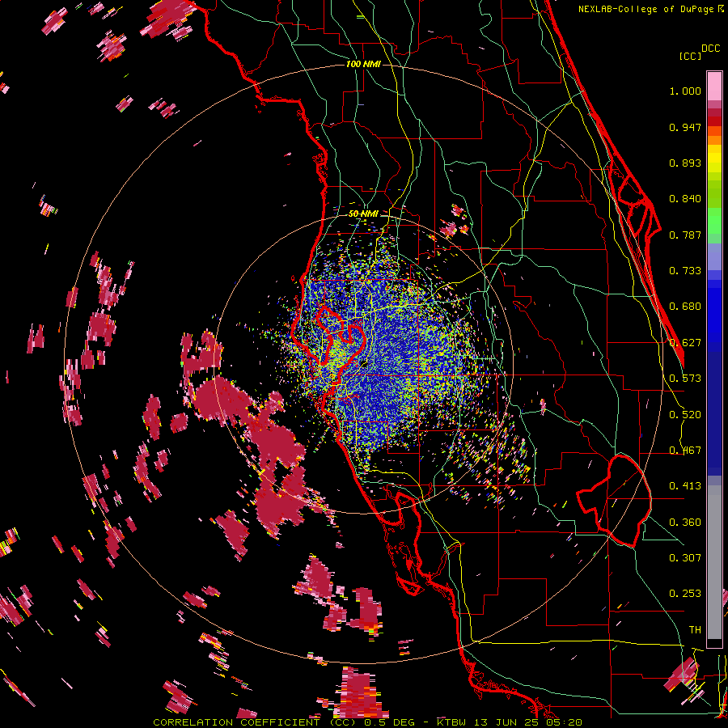Select the 0.627 scale value
The height and width of the screenshot is (728, 728).
click(x=685, y=343)
